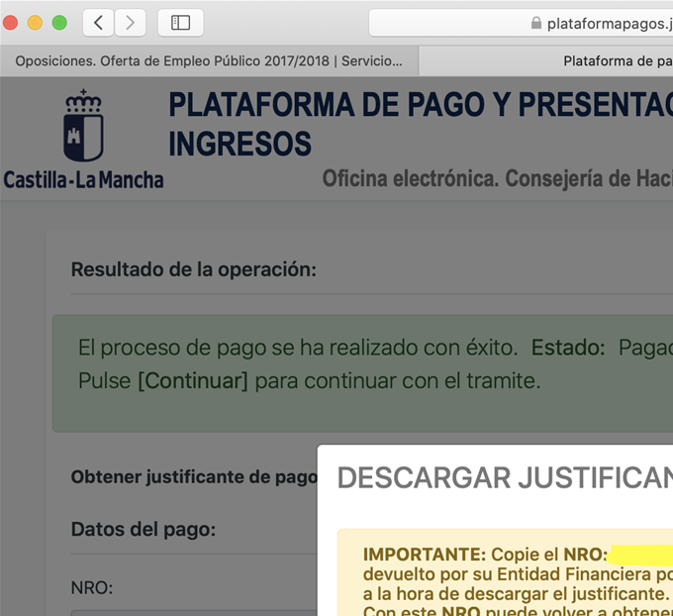The image size is (673, 616).
Task: Close the window with the red button
Action: tap(10, 23)
